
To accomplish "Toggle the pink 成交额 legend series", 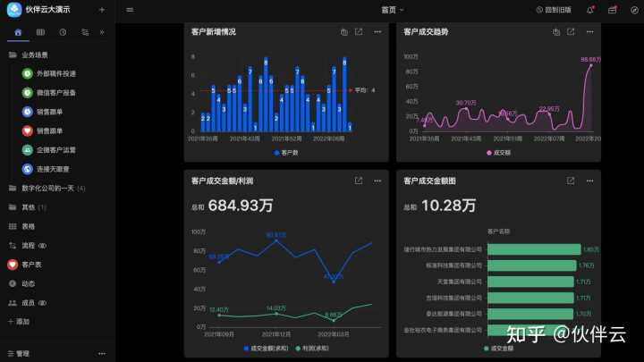I will (x=498, y=153).
